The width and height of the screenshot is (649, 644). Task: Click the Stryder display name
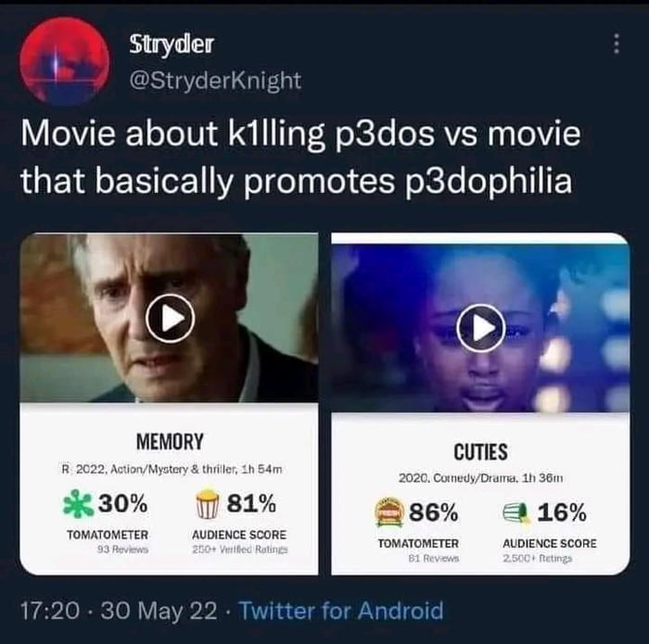[172, 44]
